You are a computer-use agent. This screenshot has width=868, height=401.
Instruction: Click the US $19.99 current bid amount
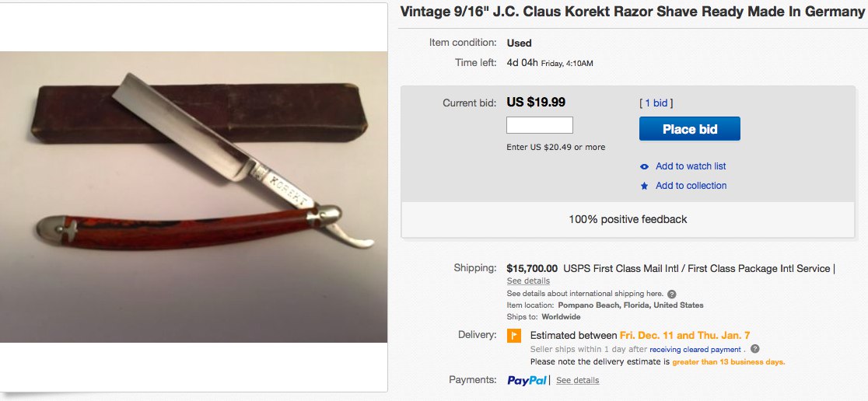coord(536,102)
